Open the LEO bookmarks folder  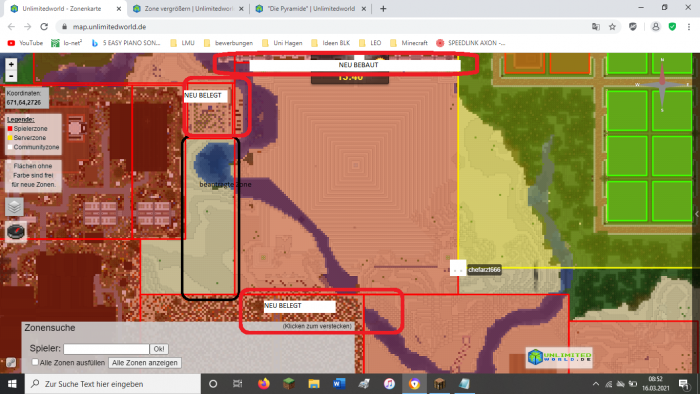(370, 43)
